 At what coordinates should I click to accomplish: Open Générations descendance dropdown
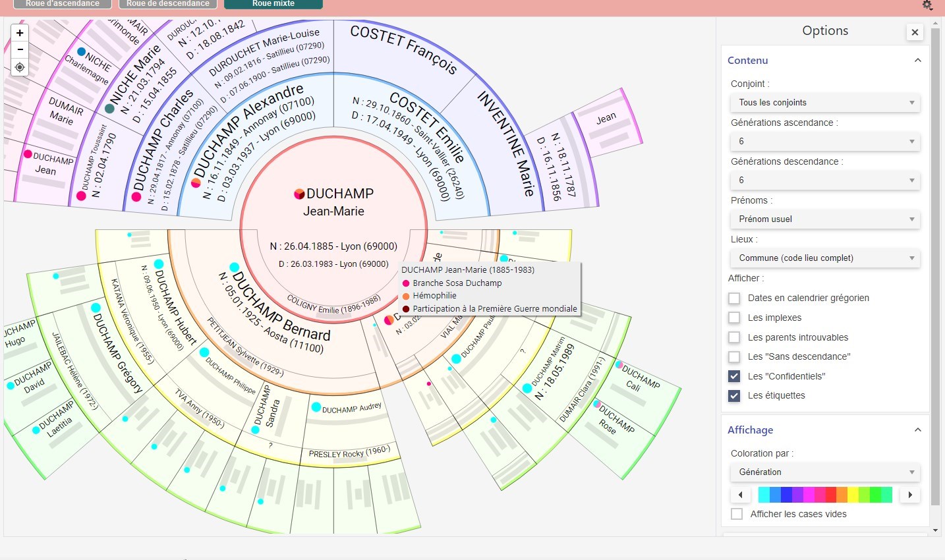click(825, 181)
